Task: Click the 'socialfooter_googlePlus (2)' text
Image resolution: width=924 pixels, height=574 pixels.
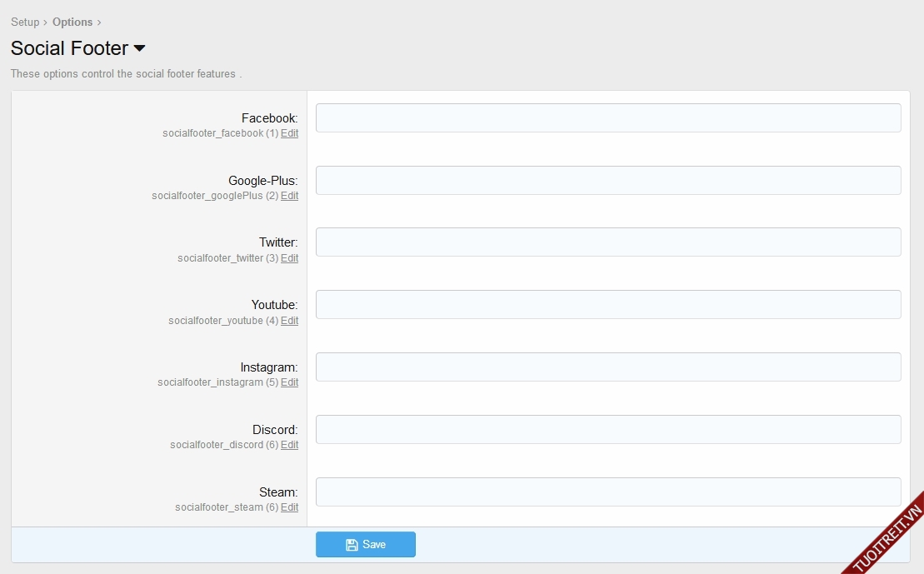Action: 215,196
